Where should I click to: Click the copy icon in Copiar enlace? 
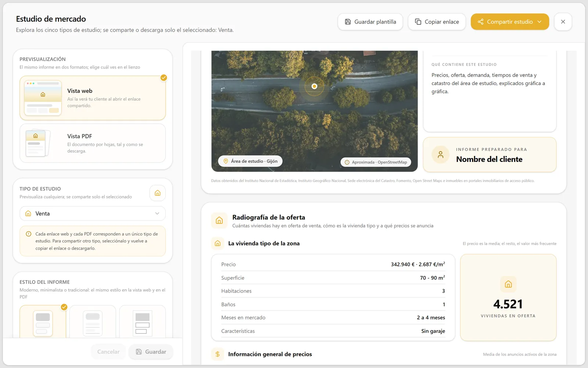418,22
